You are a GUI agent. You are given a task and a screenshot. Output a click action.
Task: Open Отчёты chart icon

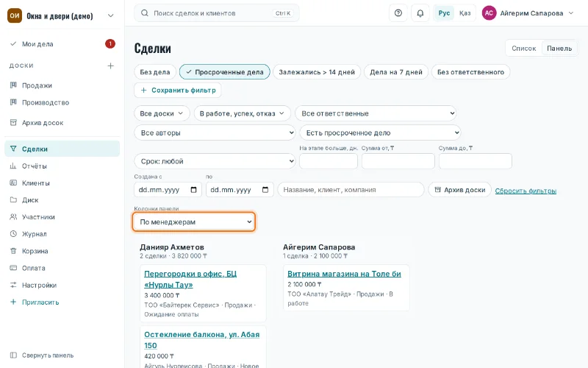point(13,166)
